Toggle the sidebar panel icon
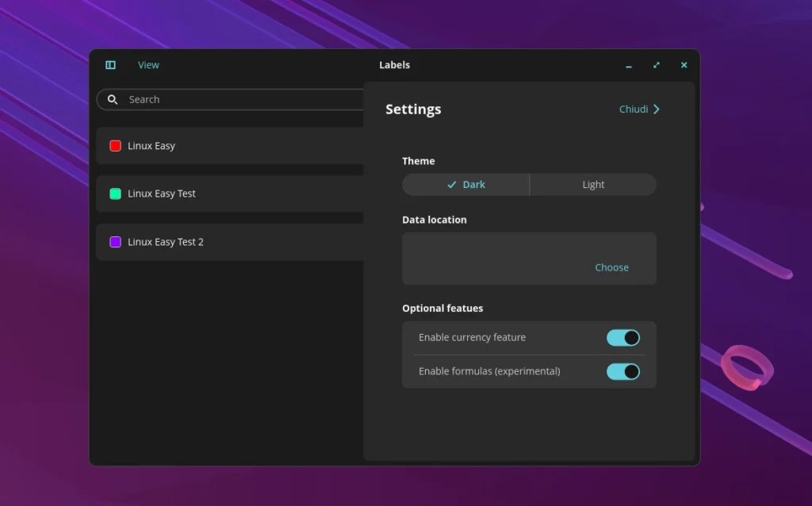This screenshot has width=812, height=506. (110, 65)
